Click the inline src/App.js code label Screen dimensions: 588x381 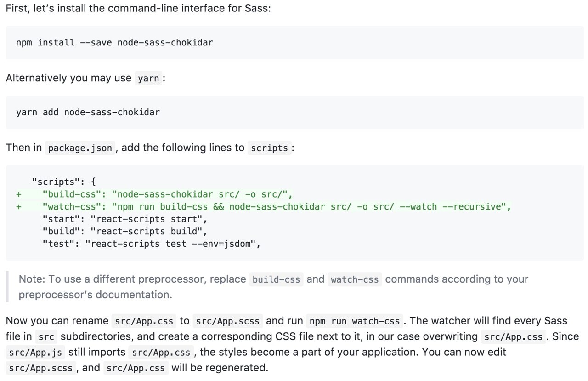tap(37, 353)
